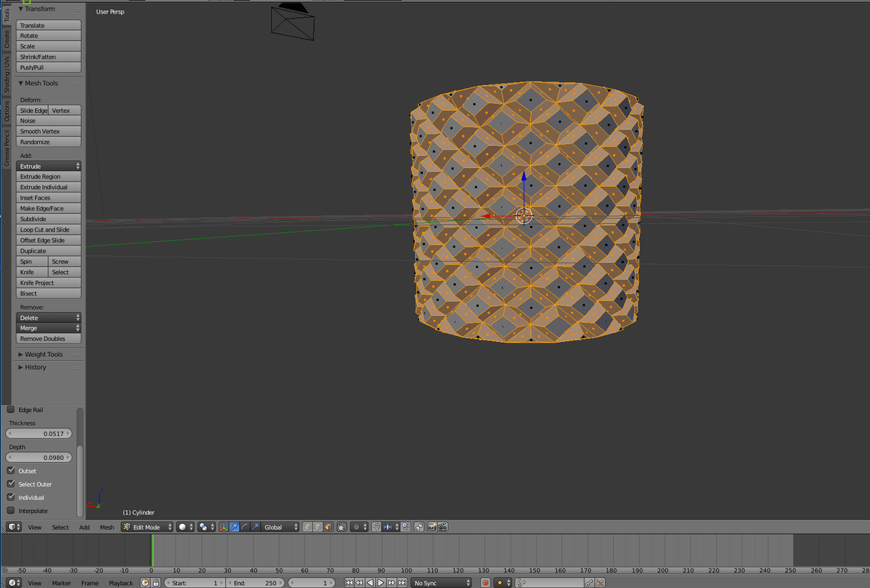870x588 pixels.
Task: Enable the Edge Rail checkbox
Action: coord(11,410)
